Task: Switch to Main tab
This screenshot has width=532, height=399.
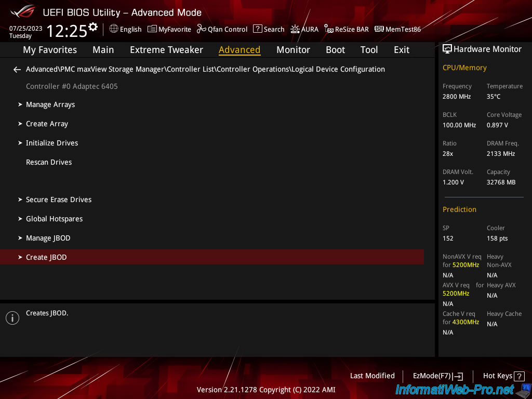Action: pos(103,50)
